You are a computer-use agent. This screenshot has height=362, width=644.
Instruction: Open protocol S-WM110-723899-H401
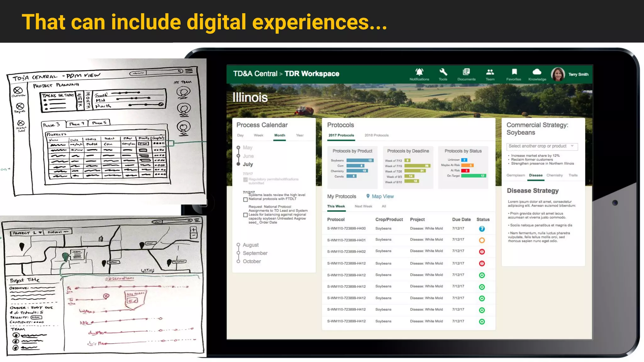pyautogui.click(x=346, y=240)
